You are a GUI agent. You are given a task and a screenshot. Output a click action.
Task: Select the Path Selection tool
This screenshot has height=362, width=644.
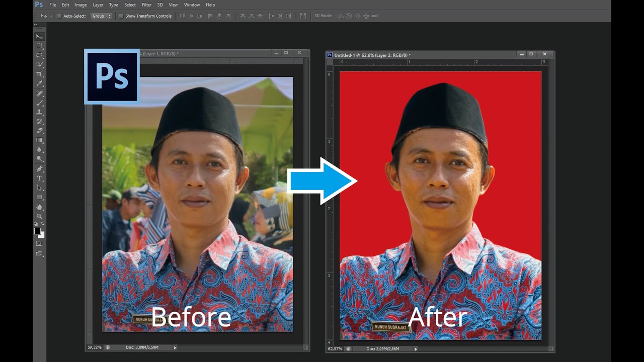click(39, 188)
